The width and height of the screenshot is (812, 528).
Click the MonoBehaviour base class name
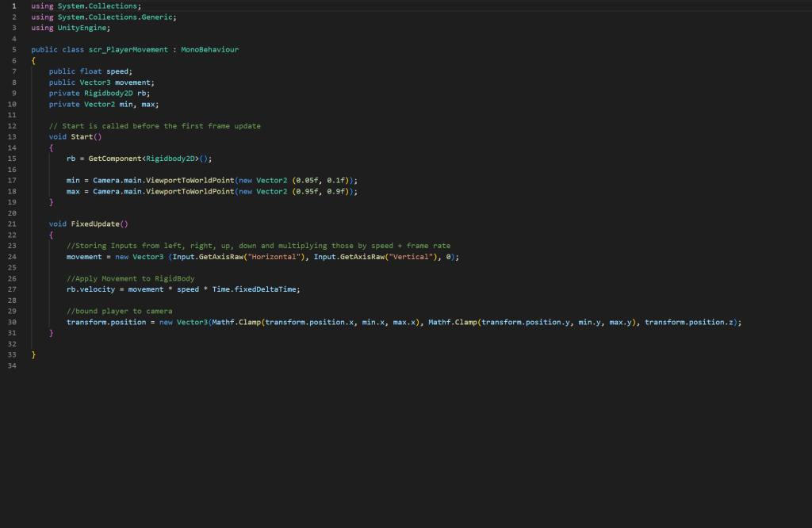pos(209,49)
